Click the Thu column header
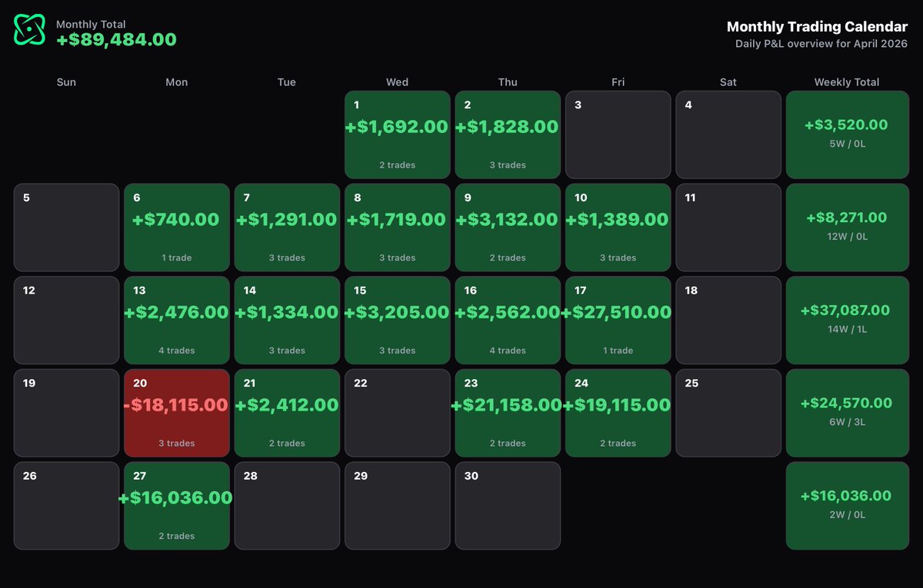The width and height of the screenshot is (923, 588). [508, 82]
